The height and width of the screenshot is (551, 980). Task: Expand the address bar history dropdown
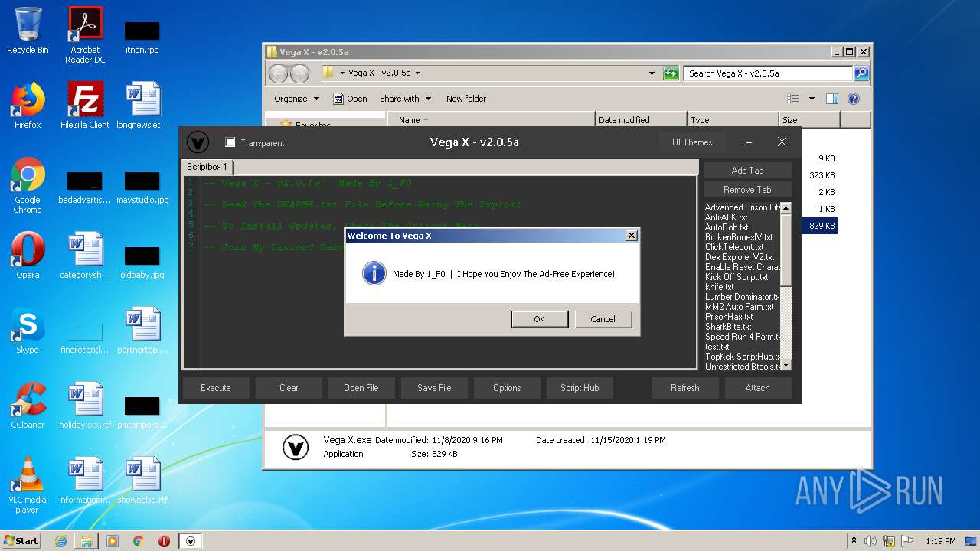(x=652, y=73)
